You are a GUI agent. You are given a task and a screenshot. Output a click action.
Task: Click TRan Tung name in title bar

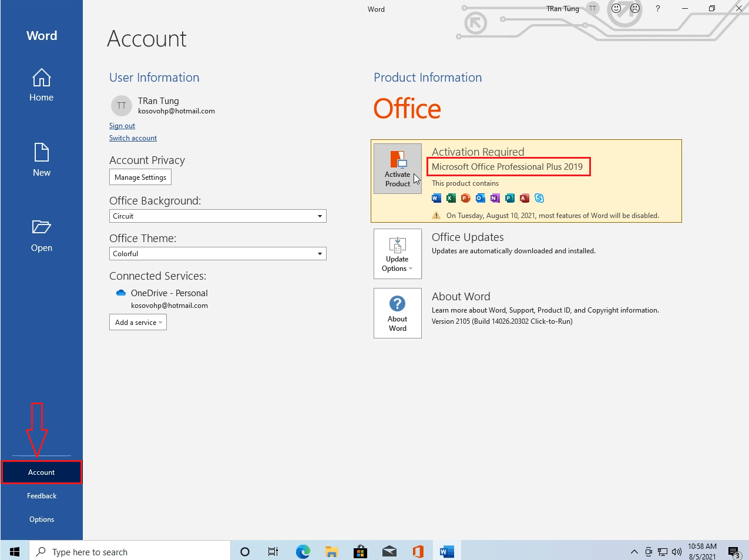click(563, 9)
